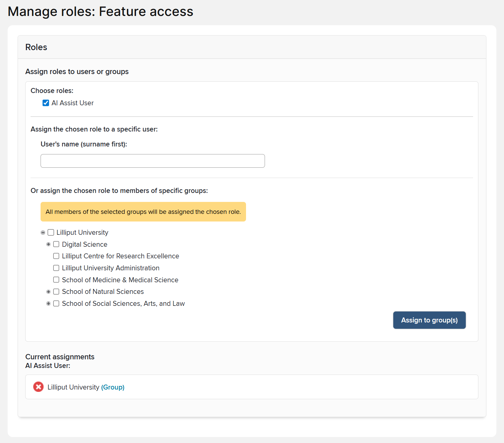This screenshot has height=443, width=504.
Task: Click the School of Natural Sciences label
Action: point(103,292)
